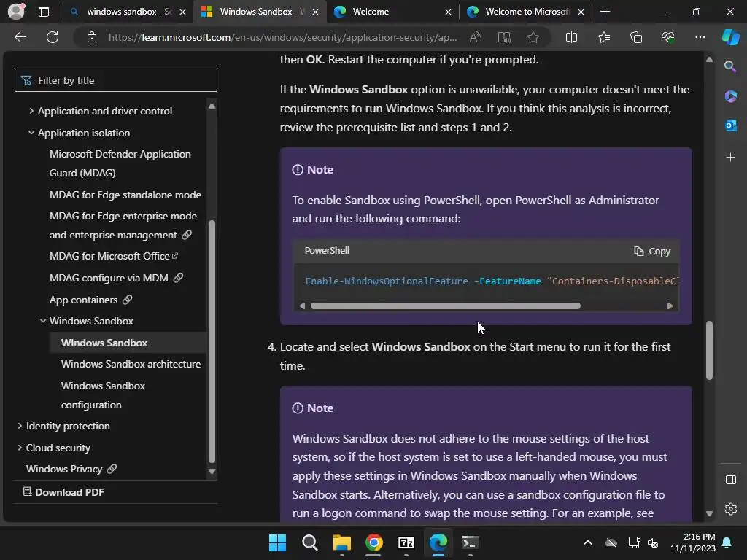Open a new browser tab
The width and height of the screenshot is (747, 560).
605,12
